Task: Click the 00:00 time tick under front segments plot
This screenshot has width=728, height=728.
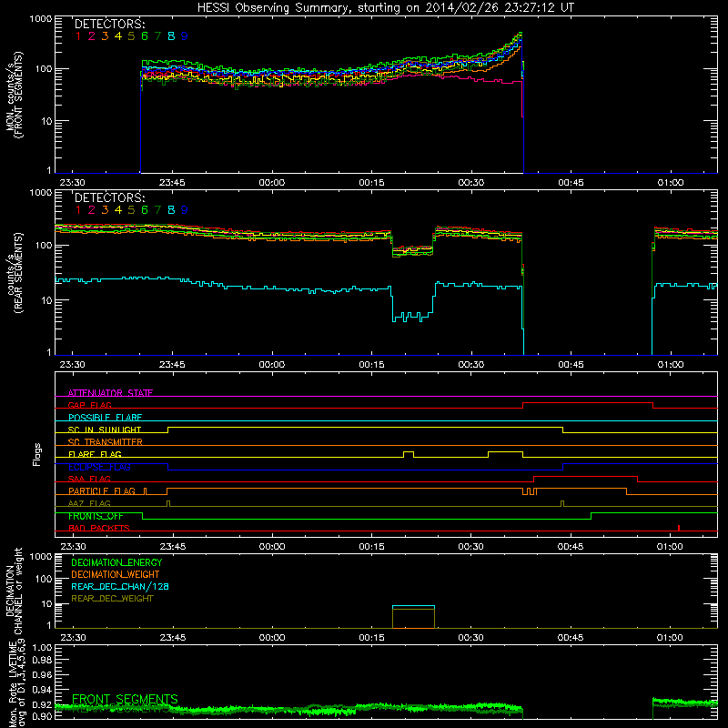Action: coord(271,183)
